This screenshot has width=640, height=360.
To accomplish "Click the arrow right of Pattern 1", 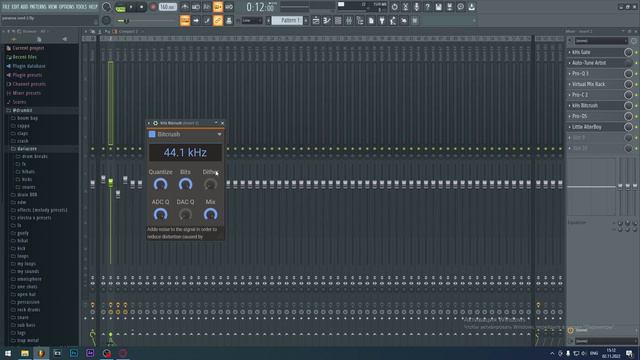I will pyautogui.click(x=306, y=20).
